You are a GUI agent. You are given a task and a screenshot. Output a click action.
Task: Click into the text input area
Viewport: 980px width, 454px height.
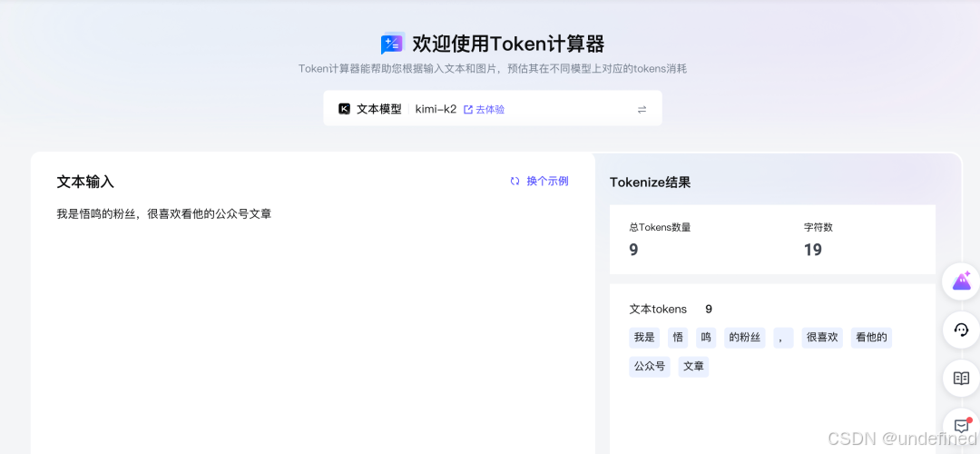(312, 325)
